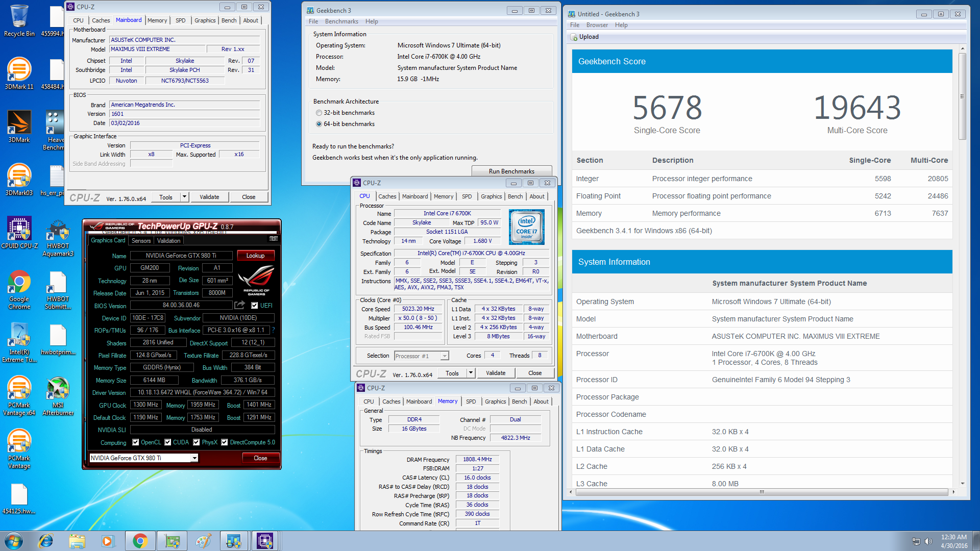The image size is (980, 551).
Task: Open the Bench tab in the CPU tab CPU-Z window
Action: [x=515, y=196]
